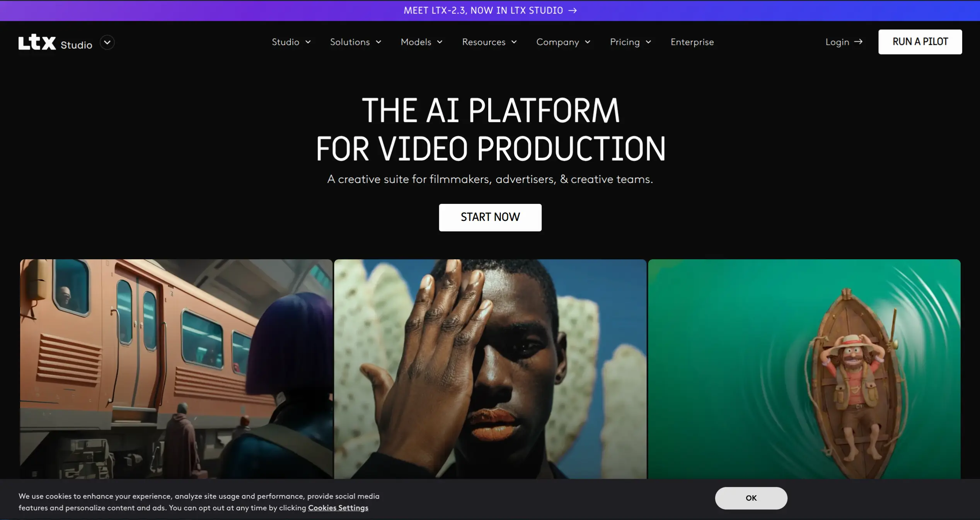Open the MEET LTX-2.3 announcement banner

click(x=483, y=10)
